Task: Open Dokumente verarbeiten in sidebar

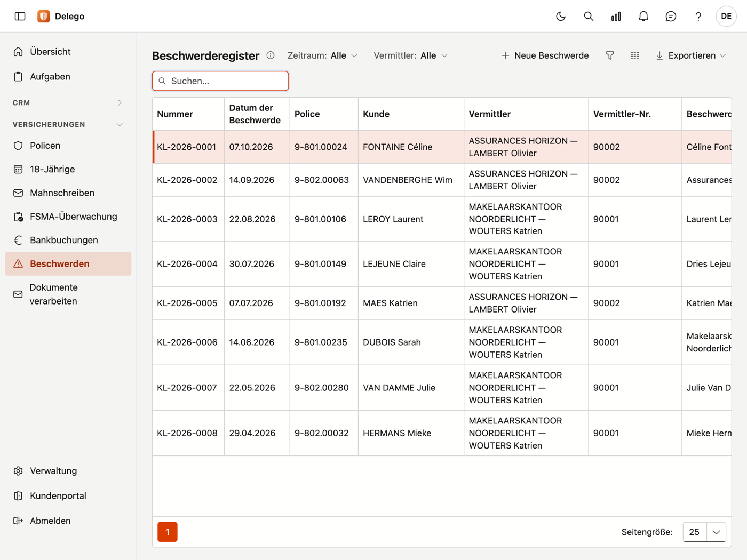Action: 68,294
